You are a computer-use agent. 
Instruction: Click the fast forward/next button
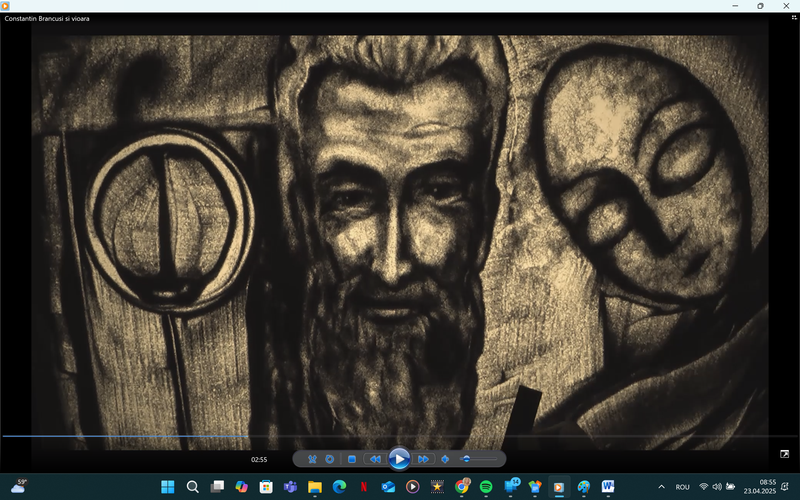pyautogui.click(x=423, y=459)
